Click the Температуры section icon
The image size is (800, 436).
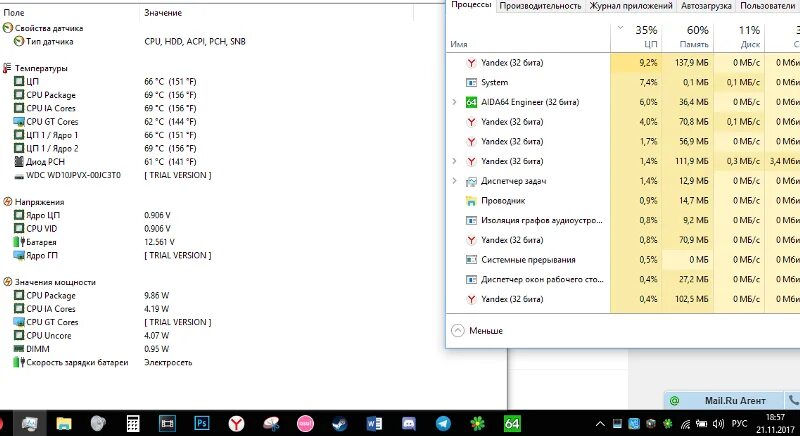(x=7, y=68)
